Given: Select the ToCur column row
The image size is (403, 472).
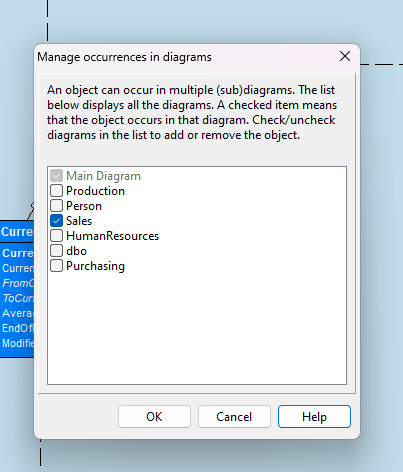Looking at the screenshot, I should 17,298.
